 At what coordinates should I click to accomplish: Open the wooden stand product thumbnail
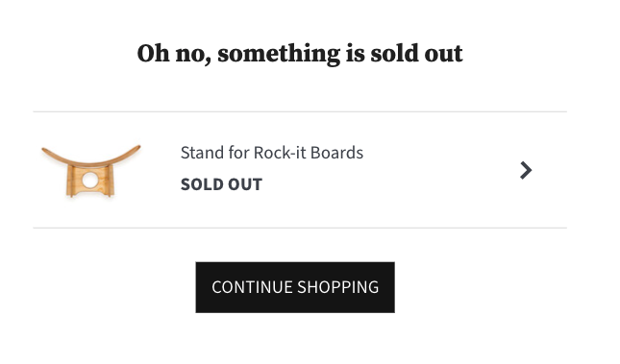tap(91, 171)
